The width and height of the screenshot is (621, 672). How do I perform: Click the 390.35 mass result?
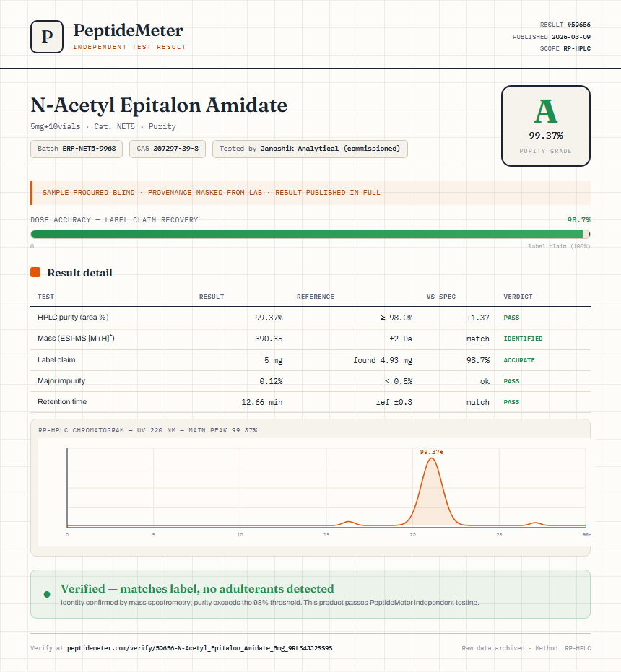[x=269, y=339]
